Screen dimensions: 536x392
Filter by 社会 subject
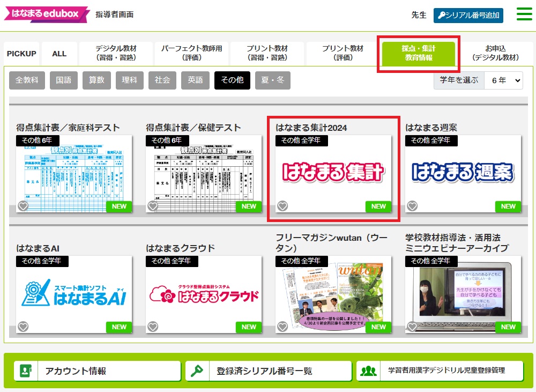(x=162, y=80)
